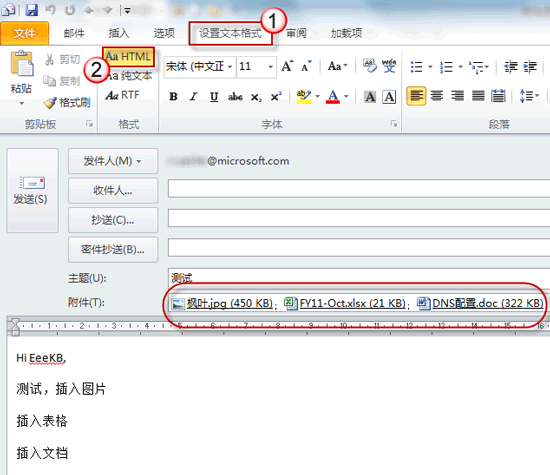
Task: Apply strikethrough to text
Action: (235, 96)
